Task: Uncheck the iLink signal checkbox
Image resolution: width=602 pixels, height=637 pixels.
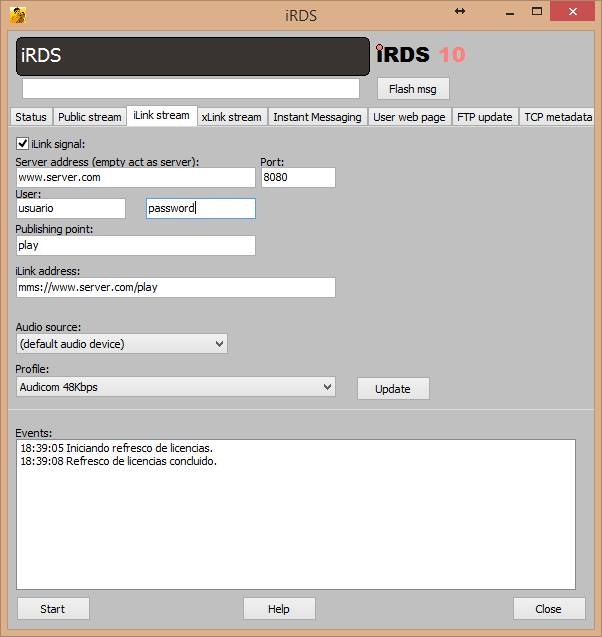Action: click(x=22, y=143)
